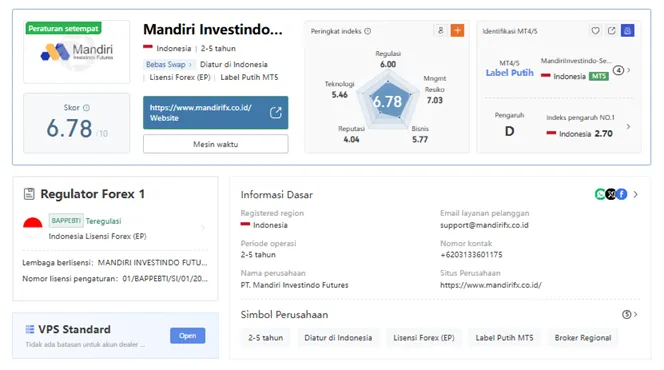This screenshot has width=664, height=370.
Task: Select the Lisensi Forex (EP) tag chip
Action: 423,338
